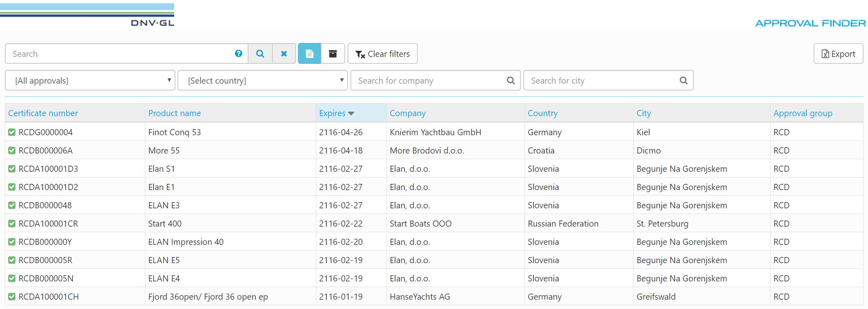Click expiry date 2116-04-26
This screenshot has width=868, height=309.
(341, 132)
